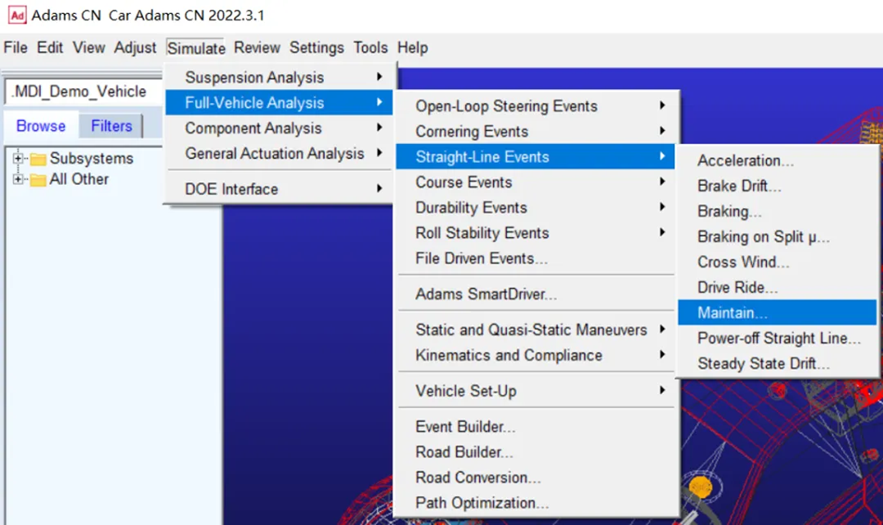Open Kinematics and Compliance submenu
The image size is (883, 525).
[x=536, y=355]
